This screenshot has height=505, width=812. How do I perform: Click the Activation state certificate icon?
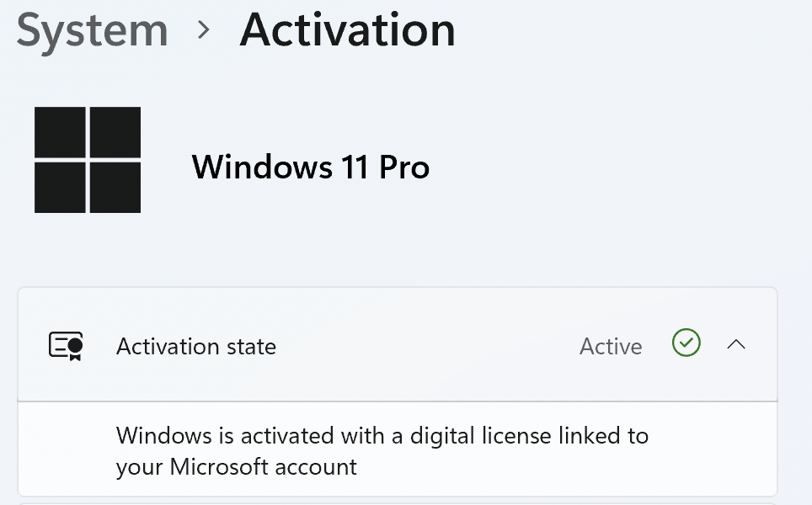67,346
